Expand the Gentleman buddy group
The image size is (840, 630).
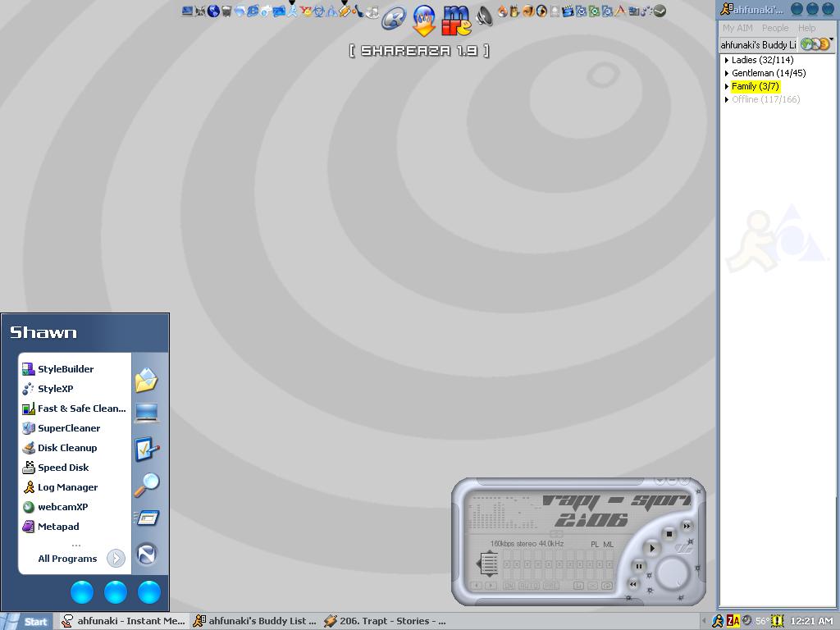pyautogui.click(x=727, y=73)
